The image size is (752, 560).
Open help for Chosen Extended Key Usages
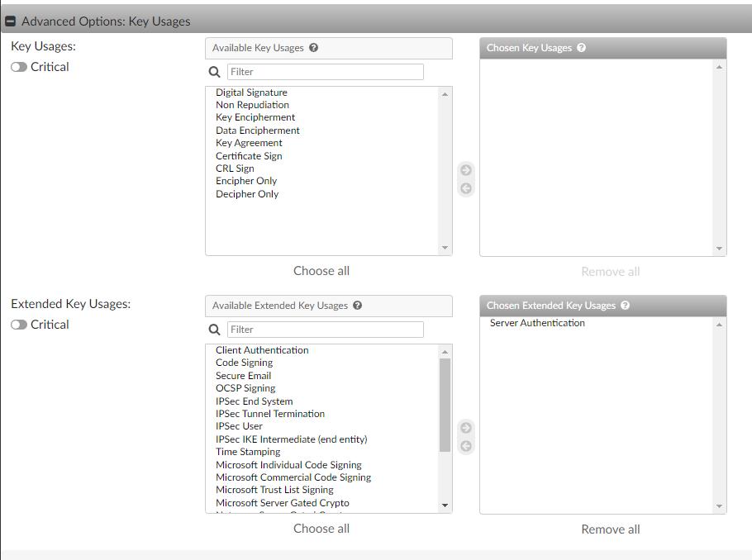point(625,306)
